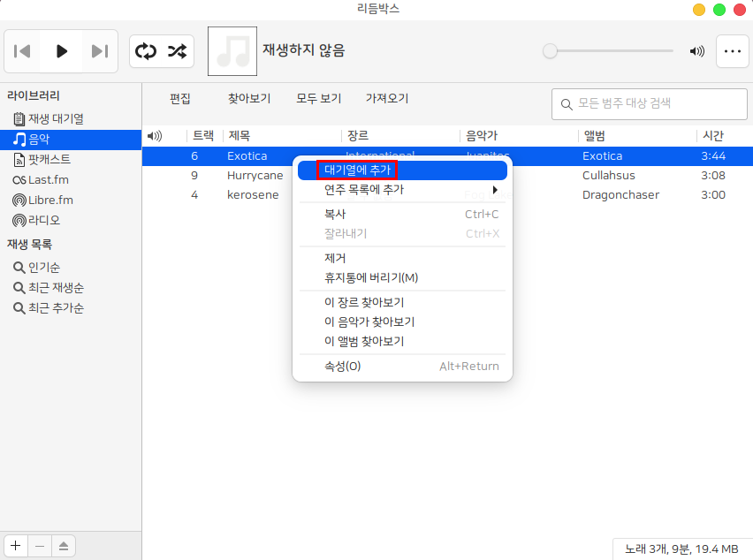Open the three-dots application menu
Screen dimensions: 753x560
tap(732, 51)
